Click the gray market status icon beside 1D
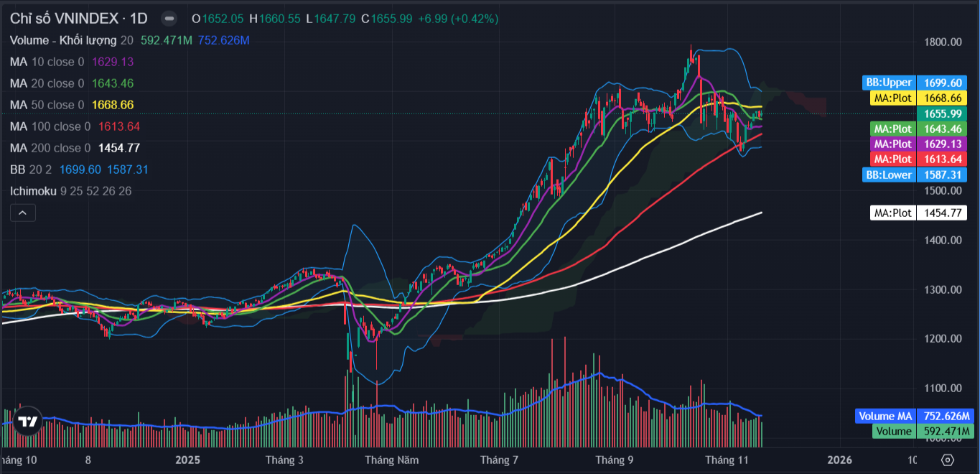Screen dimensions: 980x474 click(168, 19)
